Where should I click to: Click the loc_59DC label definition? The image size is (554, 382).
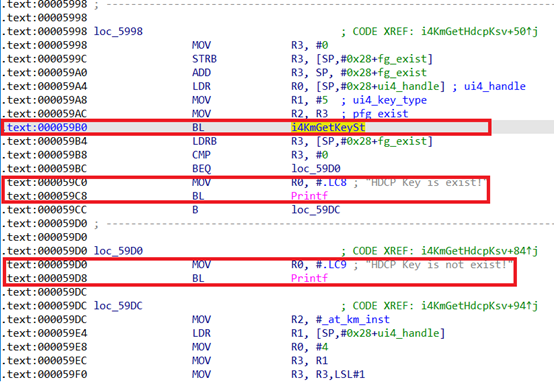(118, 306)
